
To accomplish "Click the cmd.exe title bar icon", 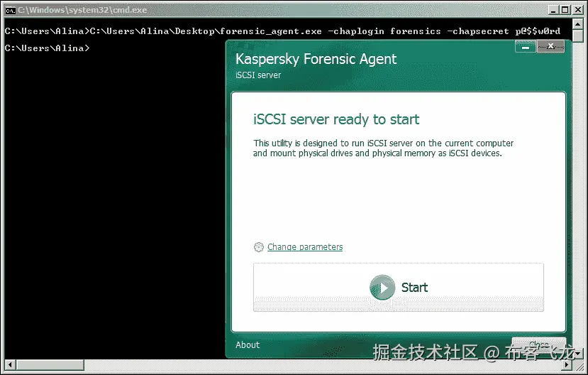I will [x=10, y=10].
